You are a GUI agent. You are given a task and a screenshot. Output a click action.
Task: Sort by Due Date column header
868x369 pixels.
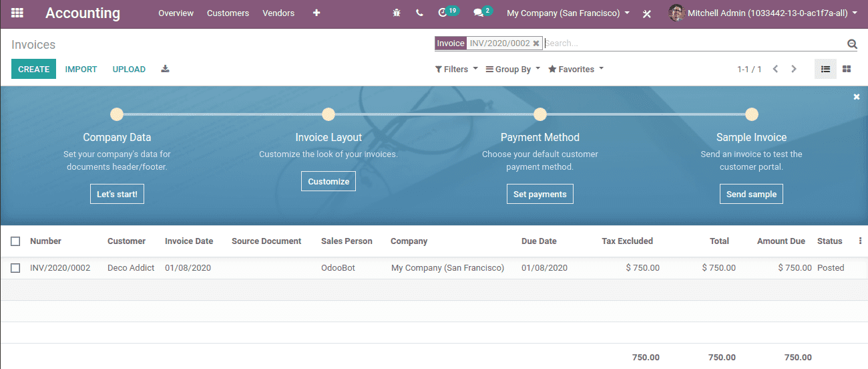[x=539, y=241]
